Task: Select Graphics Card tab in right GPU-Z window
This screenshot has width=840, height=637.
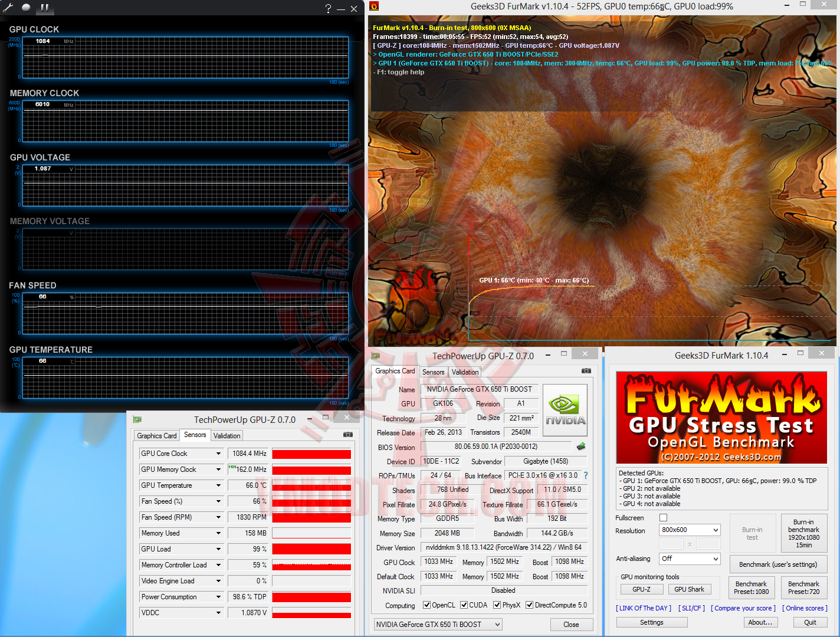Action: tap(395, 371)
